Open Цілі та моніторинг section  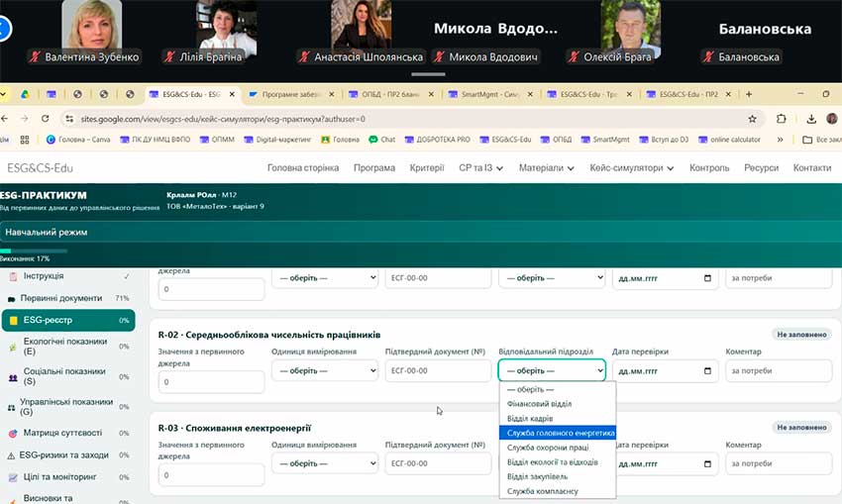coord(68,477)
